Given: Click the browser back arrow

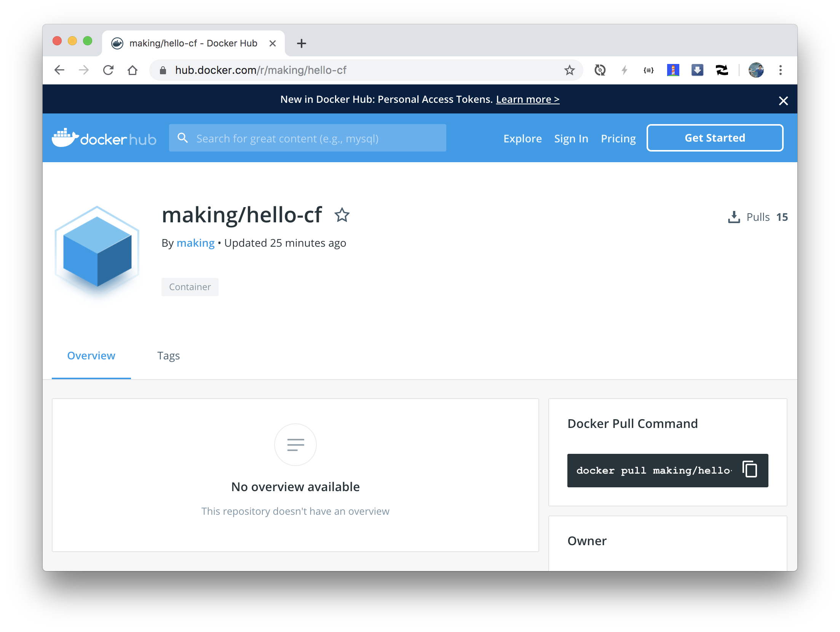Looking at the screenshot, I should click(59, 70).
